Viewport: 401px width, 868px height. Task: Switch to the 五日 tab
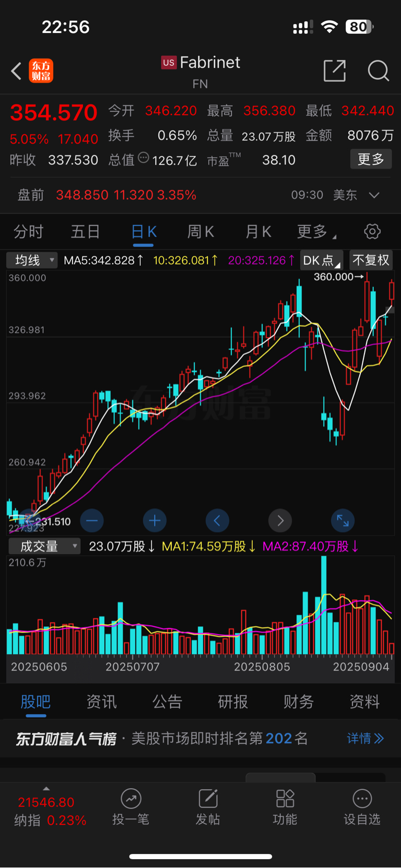pyautogui.click(x=85, y=232)
